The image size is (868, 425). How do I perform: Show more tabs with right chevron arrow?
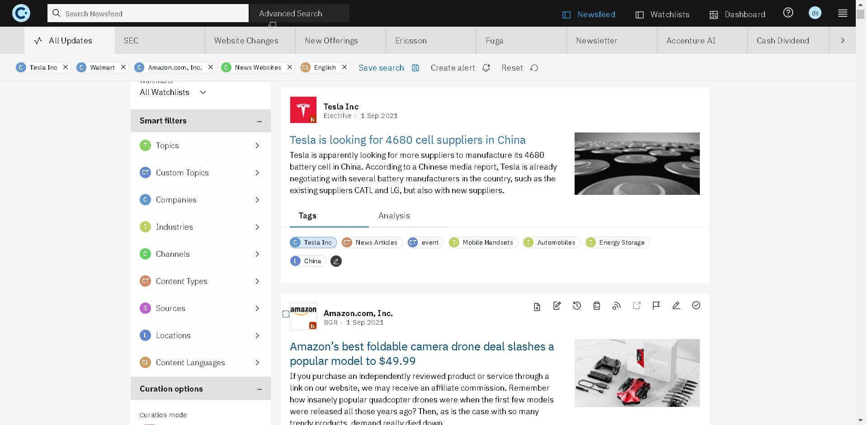pos(842,40)
